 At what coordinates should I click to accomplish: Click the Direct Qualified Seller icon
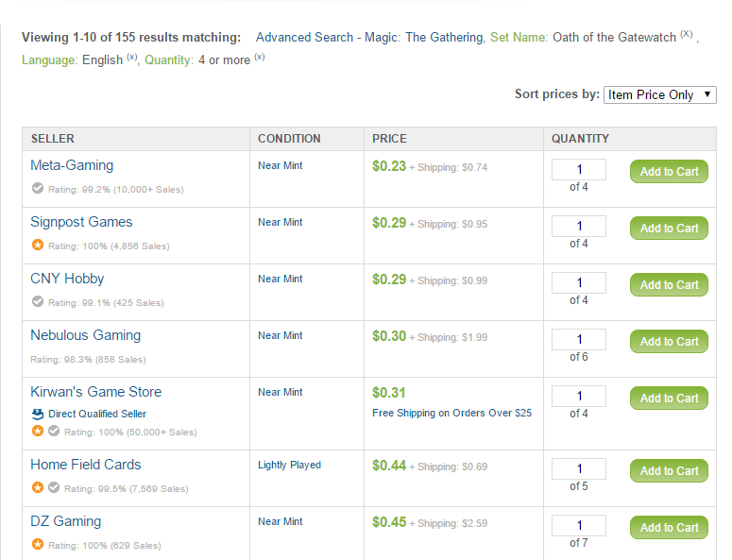[37, 414]
